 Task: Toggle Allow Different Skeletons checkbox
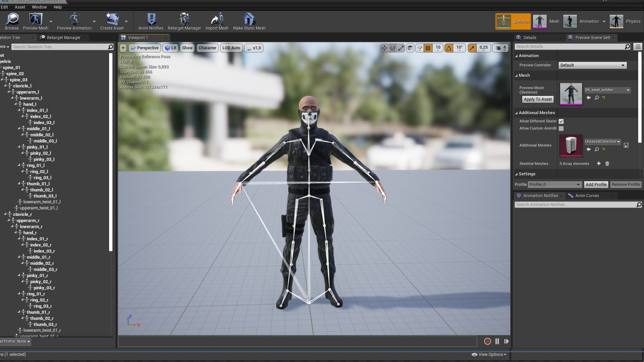coord(561,122)
